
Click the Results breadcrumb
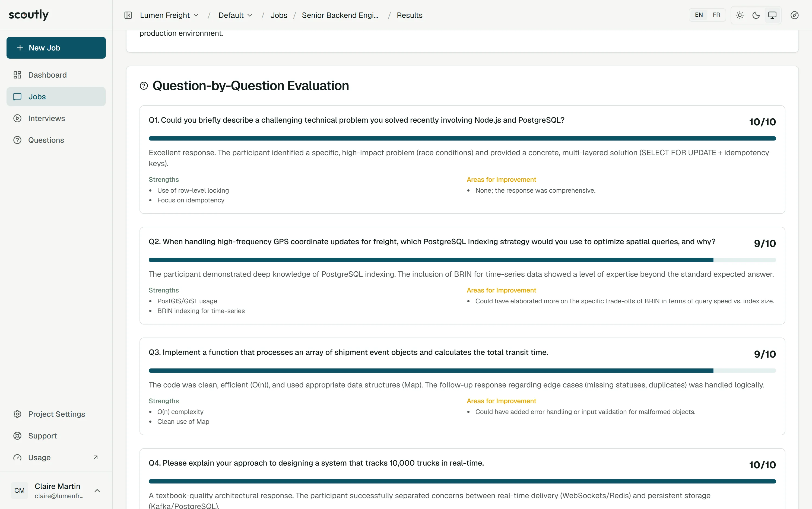pyautogui.click(x=409, y=15)
